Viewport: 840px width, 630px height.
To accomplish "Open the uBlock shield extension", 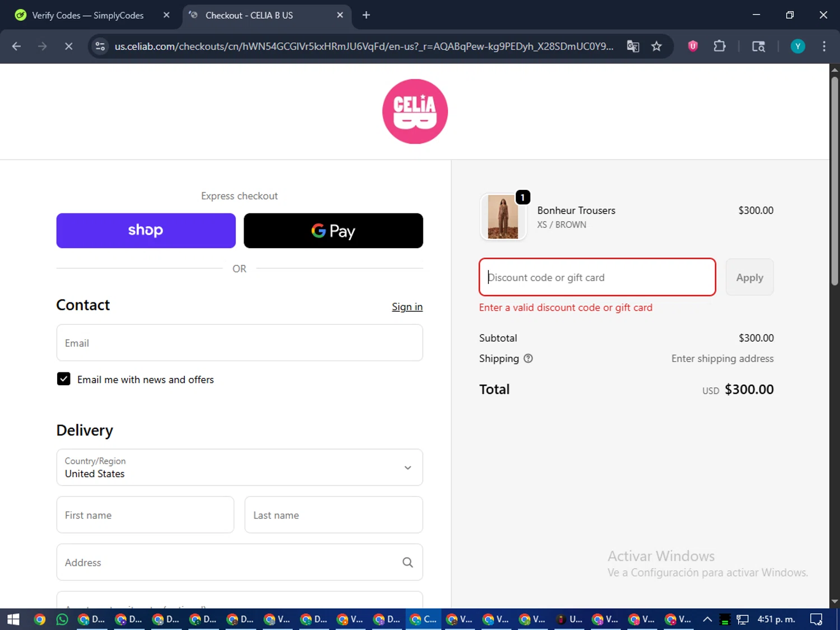I will pos(693,46).
